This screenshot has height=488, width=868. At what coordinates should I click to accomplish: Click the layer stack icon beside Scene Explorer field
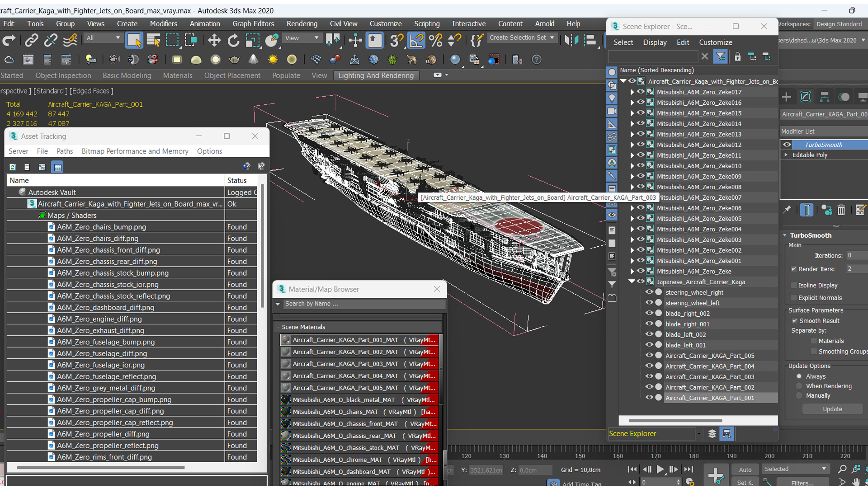[x=712, y=434]
